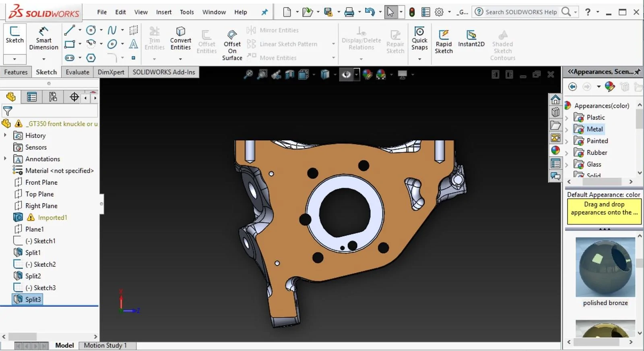Click Offset On Surface tool
Image resolution: width=644 pixels, height=351 pixels.
(232, 45)
